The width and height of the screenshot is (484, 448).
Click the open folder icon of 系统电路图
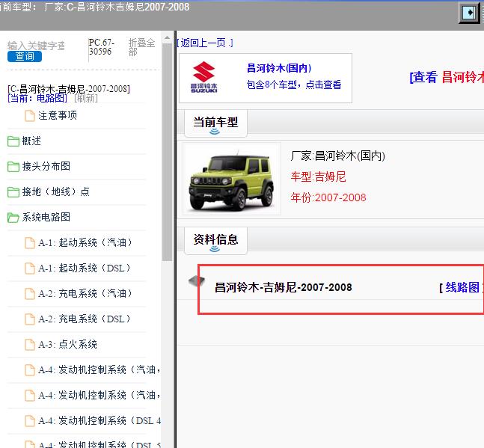click(13, 218)
